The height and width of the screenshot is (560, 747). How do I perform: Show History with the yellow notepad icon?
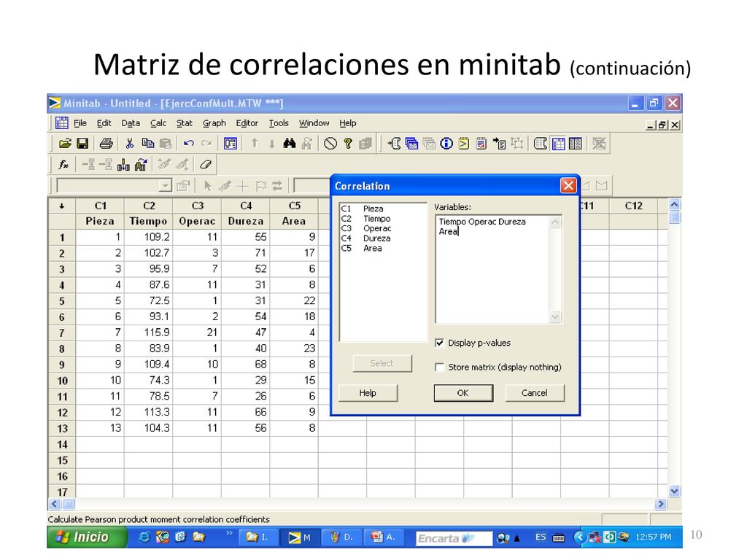[x=464, y=144]
